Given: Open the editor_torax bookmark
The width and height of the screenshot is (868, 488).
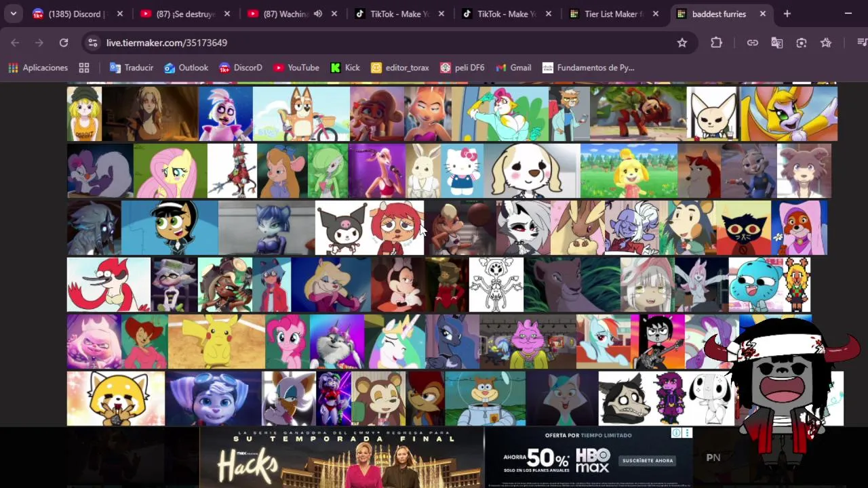Looking at the screenshot, I should [x=400, y=68].
